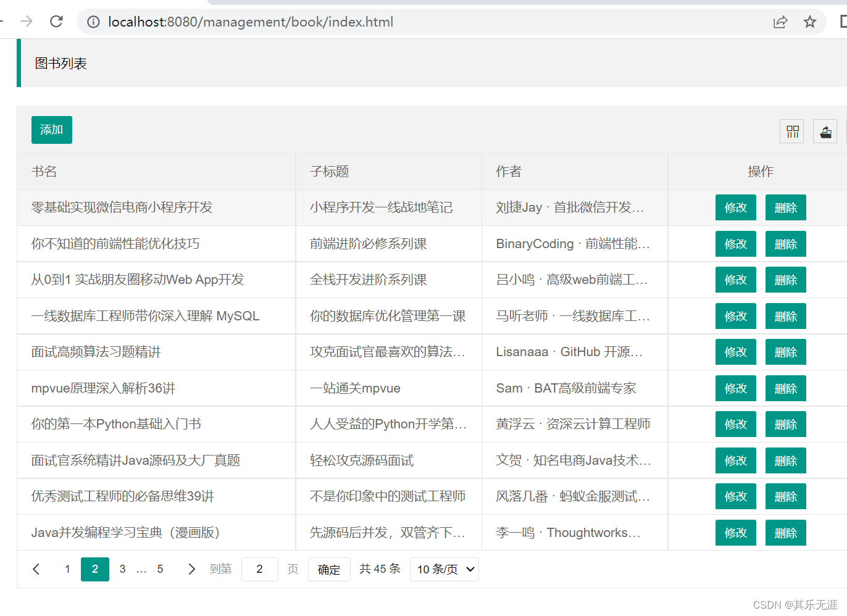Click the jump-to-page number input
Screen dimensions: 847x616
(259, 569)
